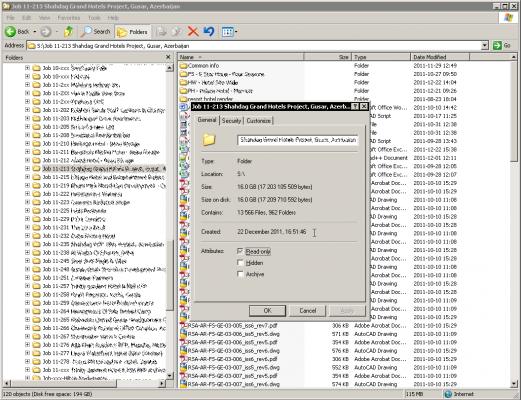Viewport: 521px width, 400px height.
Task: Click the file list's vertical scrollbar up arrow
Action: (514, 57)
